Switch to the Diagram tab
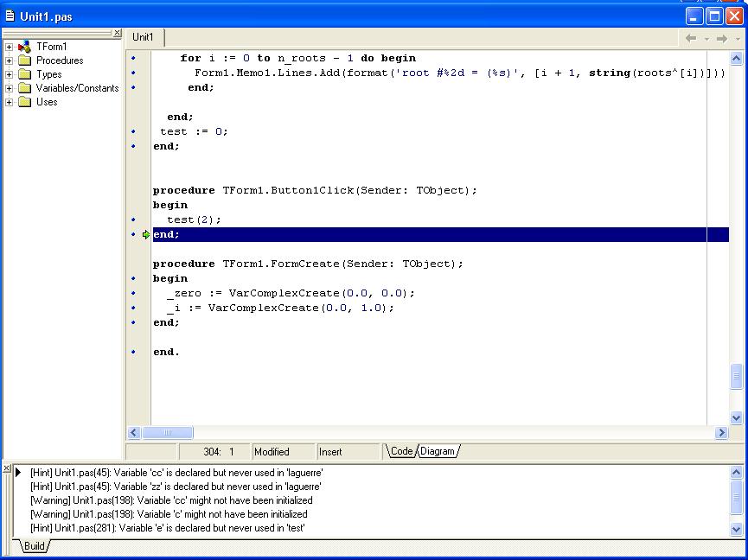This screenshot has height=560, width=748. (438, 451)
